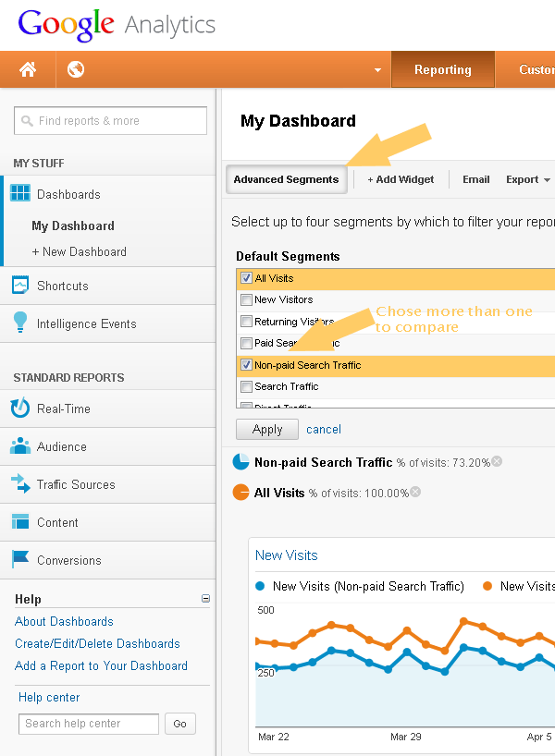
Task: Open Add a Report to Your Dashboard link
Action: (102, 665)
